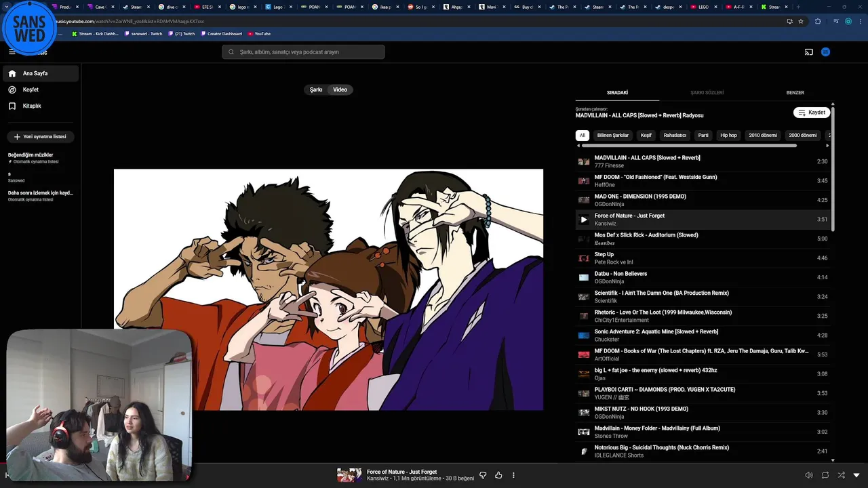The width and height of the screenshot is (868, 488).
Task: Click the Step Up row thumbnail
Action: click(x=583, y=258)
